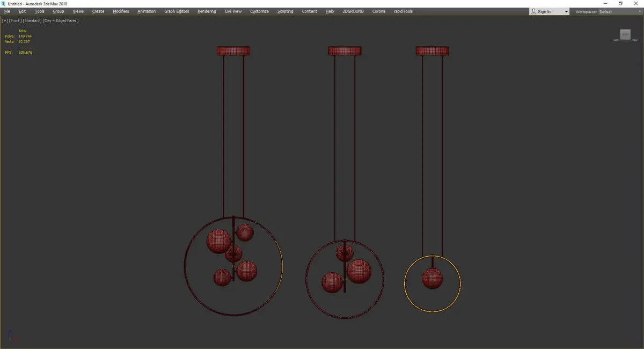This screenshot has height=349, width=644.
Task: Click the world axis tripod gizmo
Action: [x=13, y=337]
